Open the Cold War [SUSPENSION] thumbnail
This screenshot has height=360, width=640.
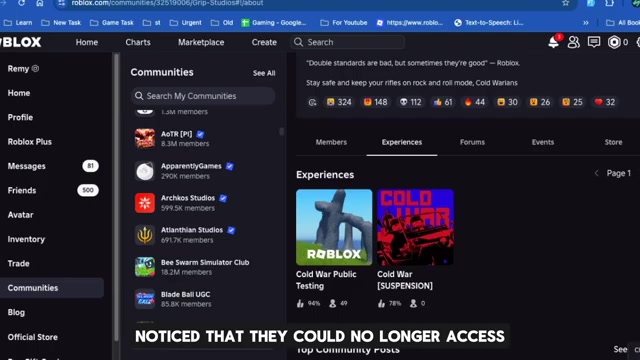pos(415,227)
